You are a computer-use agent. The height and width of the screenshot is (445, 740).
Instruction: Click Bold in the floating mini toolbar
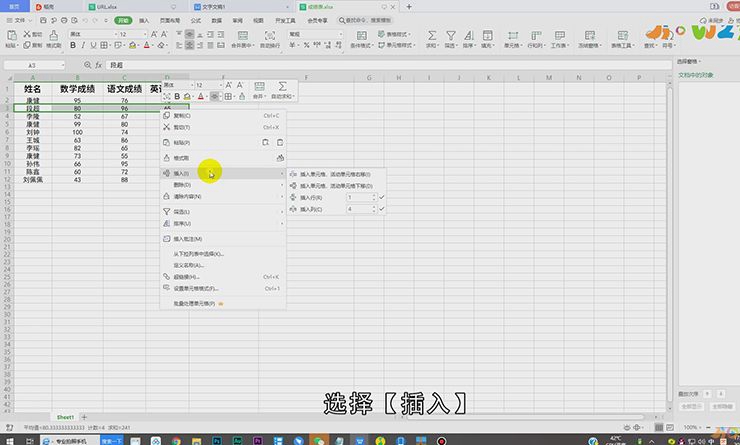(x=177, y=96)
